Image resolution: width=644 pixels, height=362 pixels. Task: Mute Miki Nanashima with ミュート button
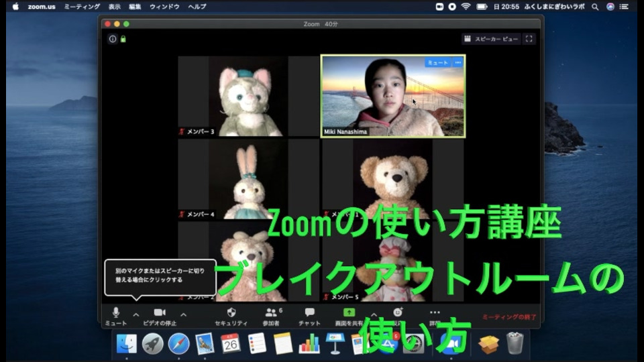438,63
